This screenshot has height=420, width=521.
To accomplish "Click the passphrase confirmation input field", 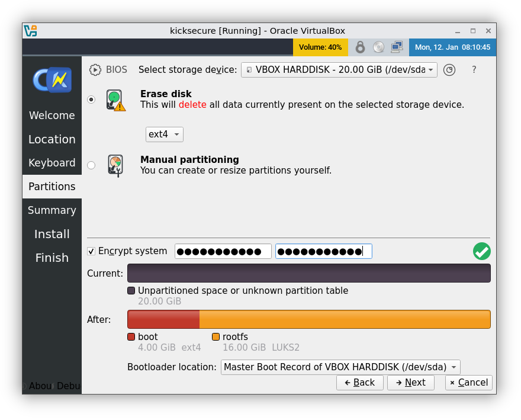I will [x=323, y=251].
